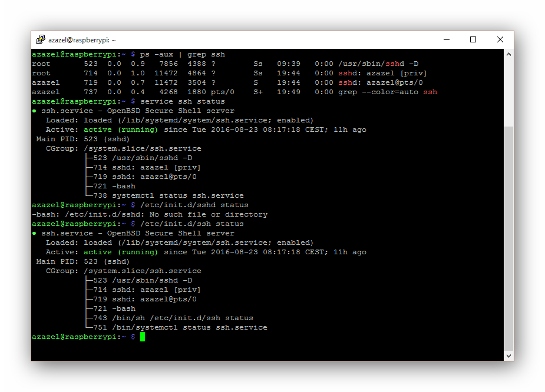
Task: Maximize the azazel@raspberrypi window
Action: 473,39
